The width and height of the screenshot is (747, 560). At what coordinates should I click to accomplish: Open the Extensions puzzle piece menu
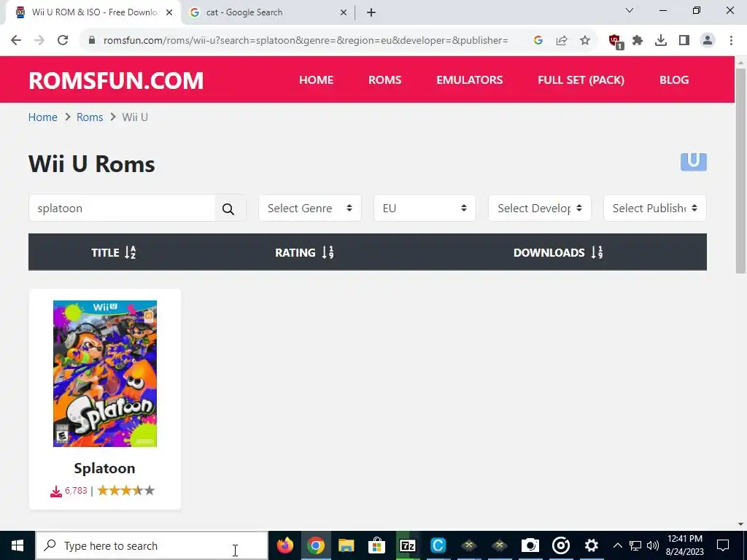[638, 41]
